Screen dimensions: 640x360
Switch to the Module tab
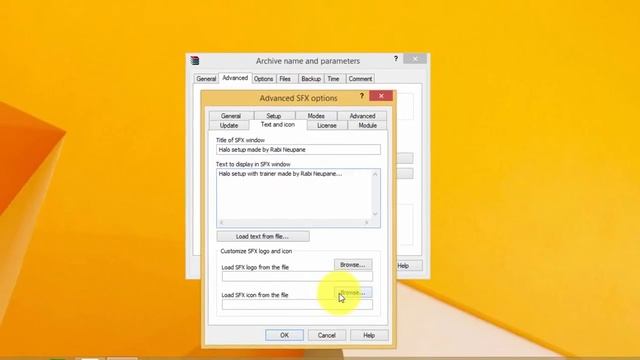[x=367, y=125]
